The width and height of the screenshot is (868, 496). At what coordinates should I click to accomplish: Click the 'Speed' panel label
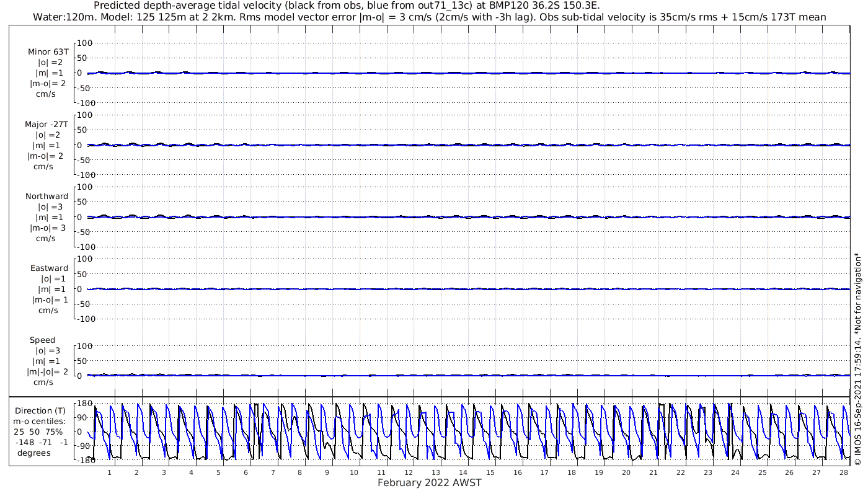point(43,340)
